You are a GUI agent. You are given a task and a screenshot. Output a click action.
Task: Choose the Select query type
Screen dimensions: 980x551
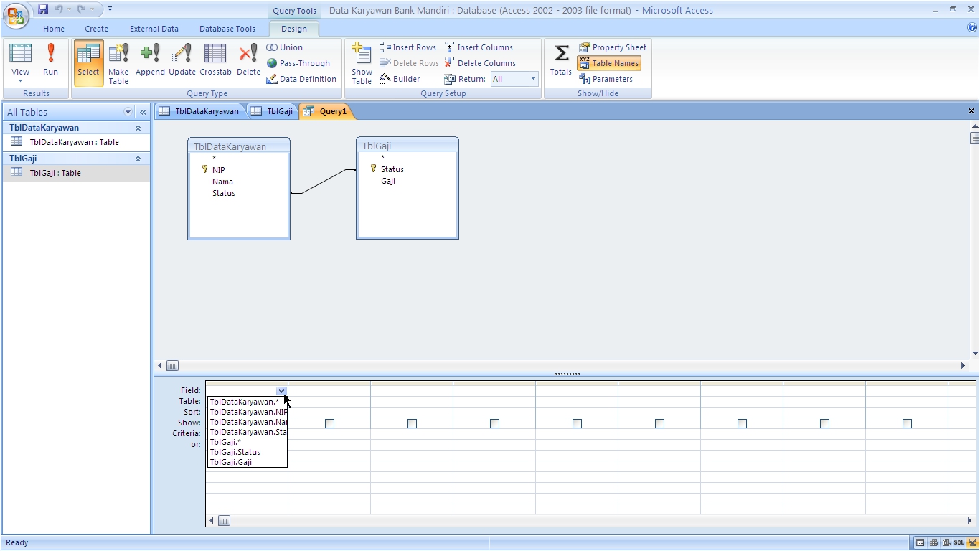click(x=88, y=63)
